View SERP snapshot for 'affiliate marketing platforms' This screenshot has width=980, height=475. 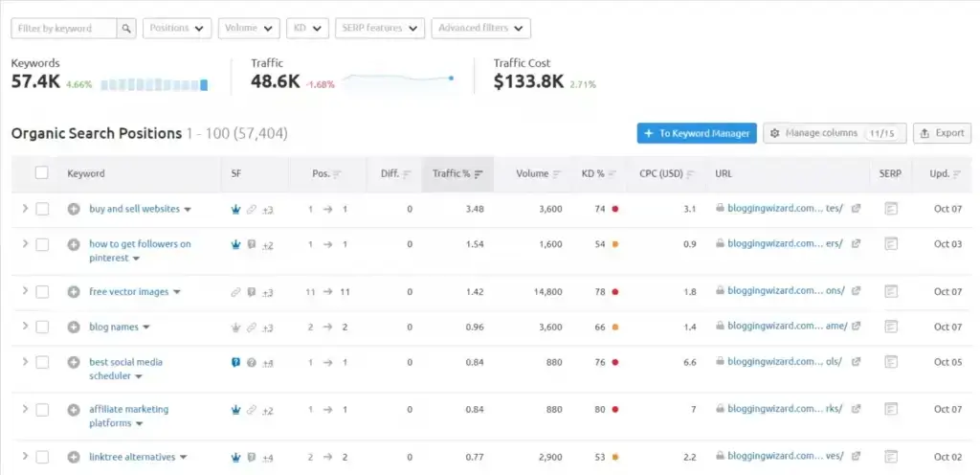(x=891, y=409)
